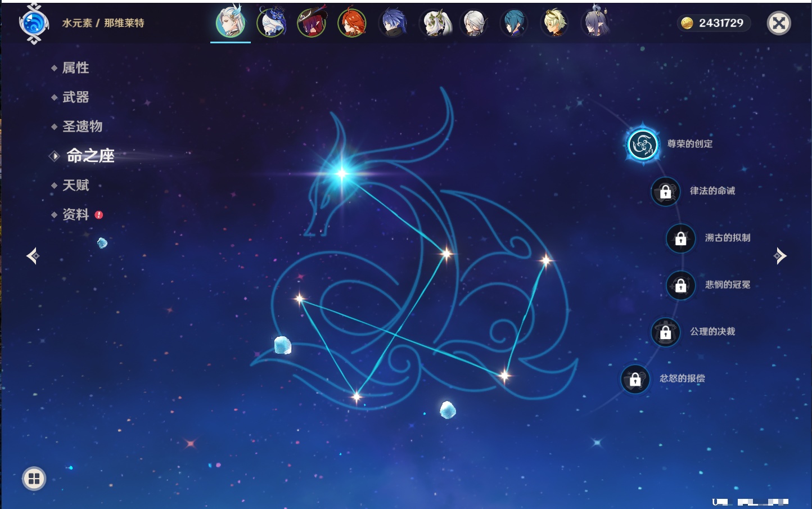This screenshot has height=509, width=812.
Task: Select the character with the feathered pirate hat
Action: point(312,23)
